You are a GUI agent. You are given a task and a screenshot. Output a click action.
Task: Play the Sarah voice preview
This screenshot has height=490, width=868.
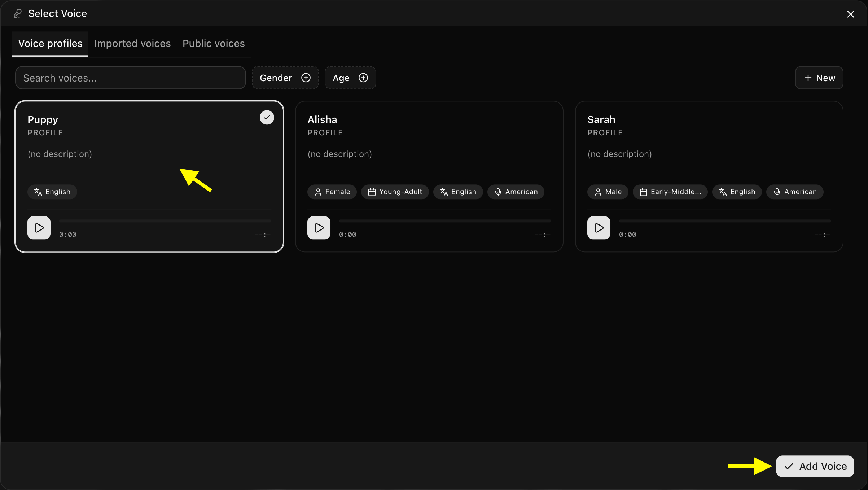pyautogui.click(x=599, y=228)
